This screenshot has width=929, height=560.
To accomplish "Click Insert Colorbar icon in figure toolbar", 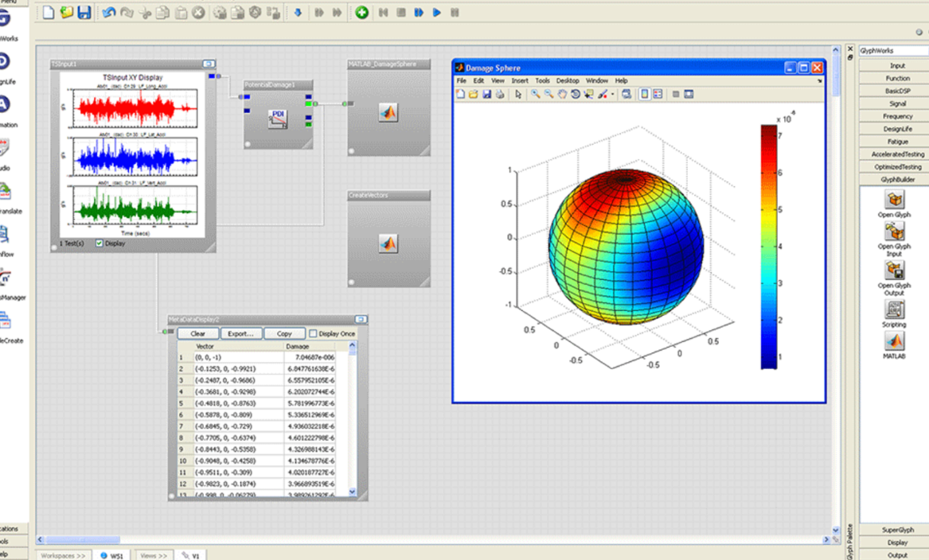I will point(644,94).
